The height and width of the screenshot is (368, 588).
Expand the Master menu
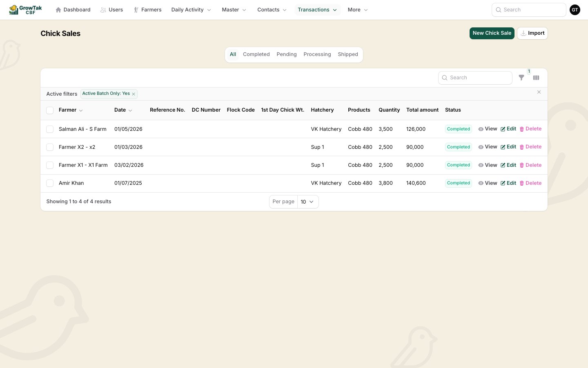click(x=234, y=10)
